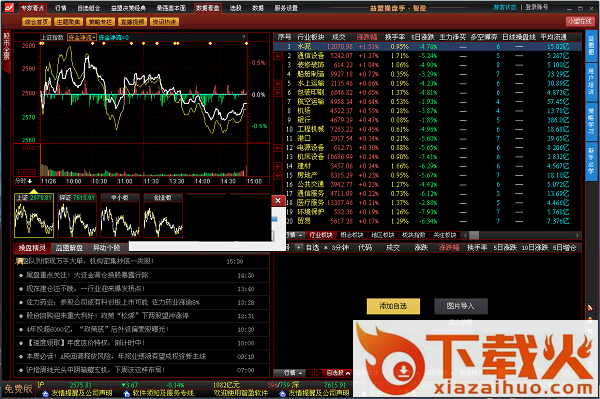Click the 图片导入 button
This screenshot has width=600, height=399.
[461, 306]
